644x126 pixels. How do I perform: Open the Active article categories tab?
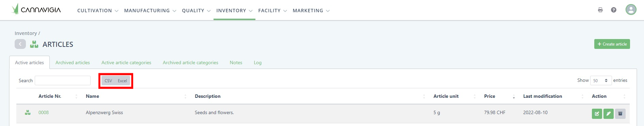[126, 62]
